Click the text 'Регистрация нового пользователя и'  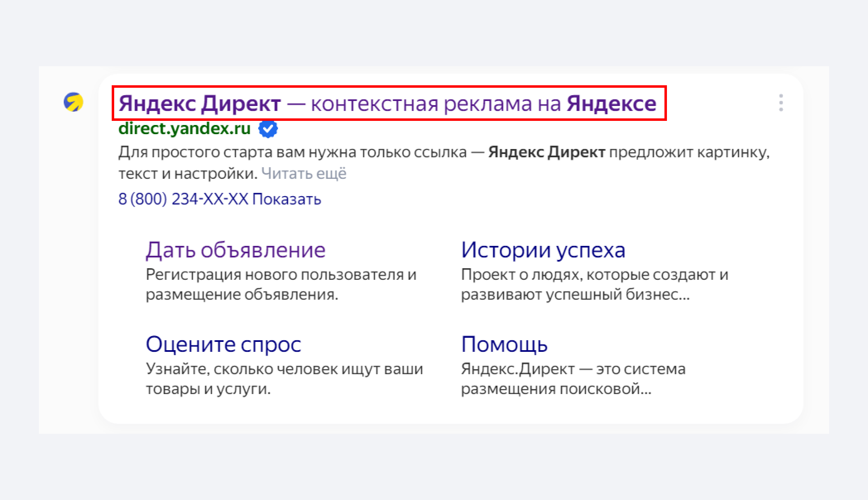click(281, 274)
